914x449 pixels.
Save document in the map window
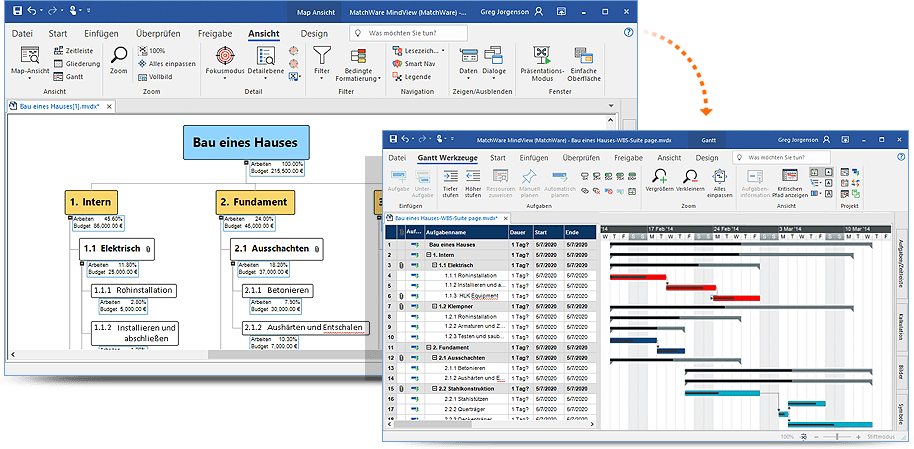[17, 10]
